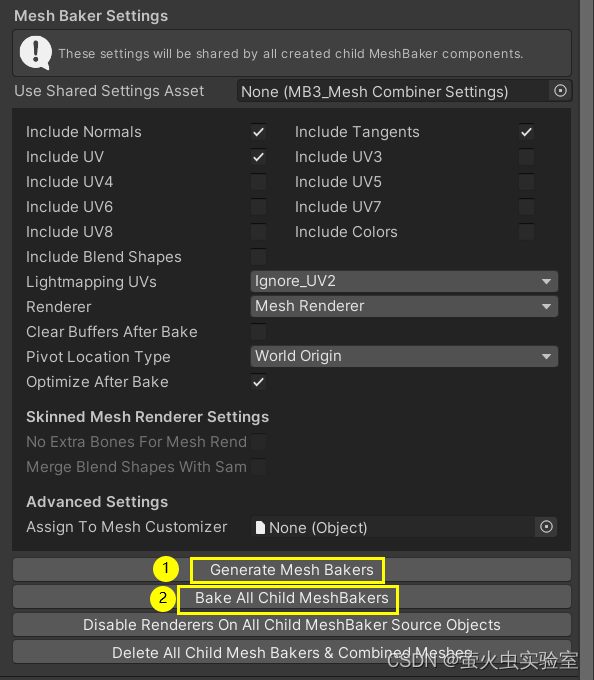Enable Clear Buffers After Bake
The width and height of the screenshot is (594, 680).
pyautogui.click(x=258, y=332)
